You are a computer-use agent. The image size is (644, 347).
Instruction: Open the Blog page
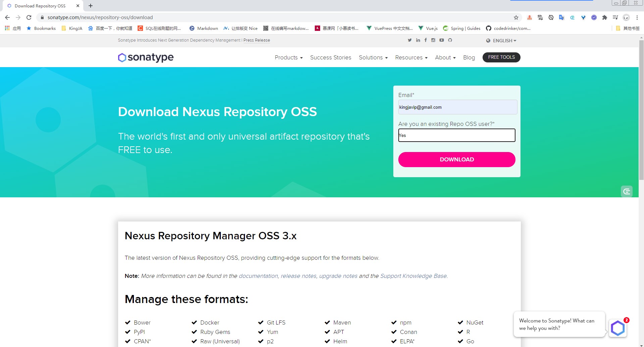469,57
